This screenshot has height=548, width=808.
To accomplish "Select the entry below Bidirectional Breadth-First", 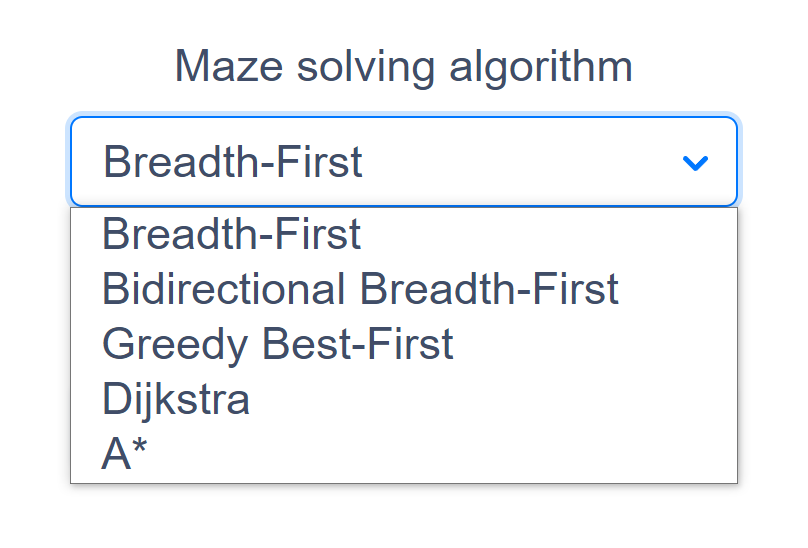I will [278, 344].
